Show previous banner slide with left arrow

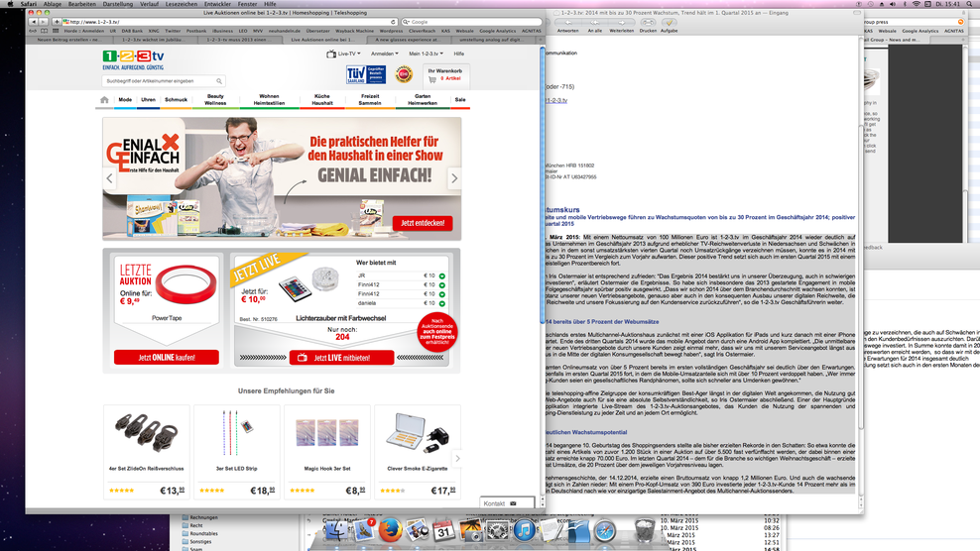(x=110, y=178)
